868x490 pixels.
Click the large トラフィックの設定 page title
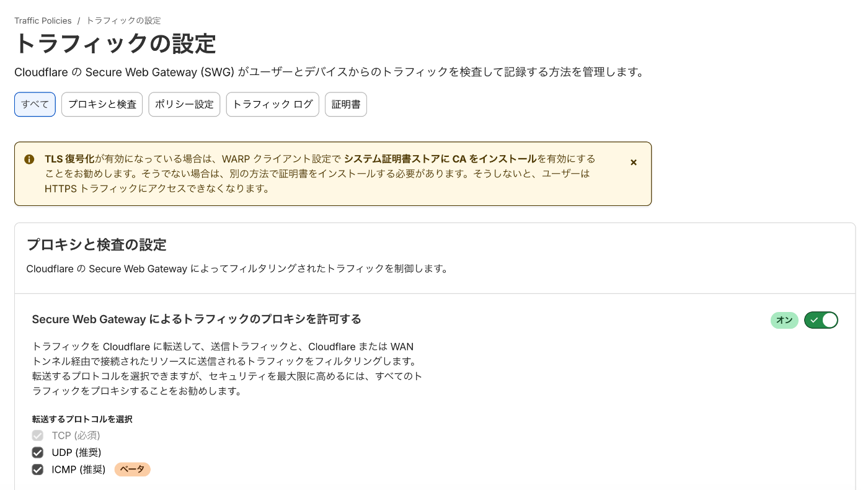point(115,45)
